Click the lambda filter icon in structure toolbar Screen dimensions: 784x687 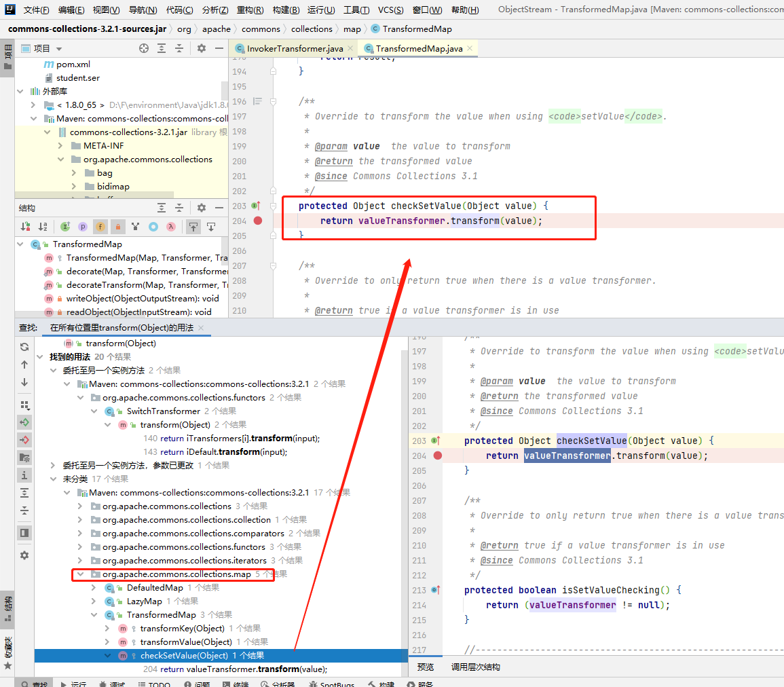point(171,227)
